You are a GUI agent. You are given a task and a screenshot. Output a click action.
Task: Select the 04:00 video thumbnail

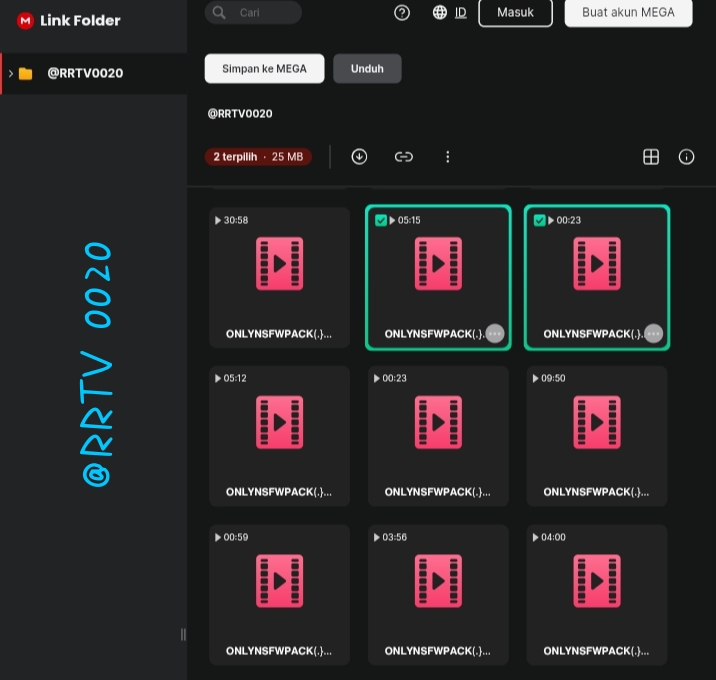pyautogui.click(x=597, y=595)
